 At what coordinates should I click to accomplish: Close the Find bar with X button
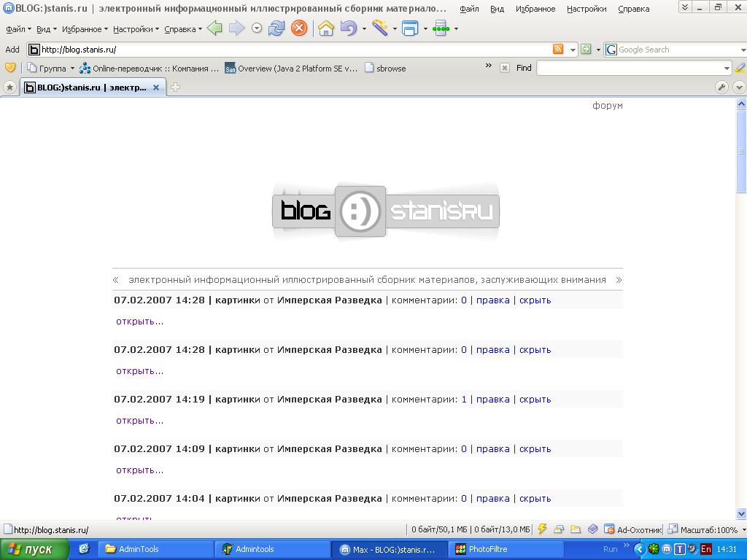click(x=504, y=68)
